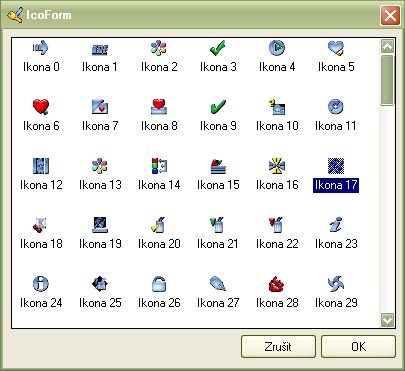Click the "Ikona 5" label
Image resolution: width=405 pixels, height=371 pixels.
click(336, 67)
